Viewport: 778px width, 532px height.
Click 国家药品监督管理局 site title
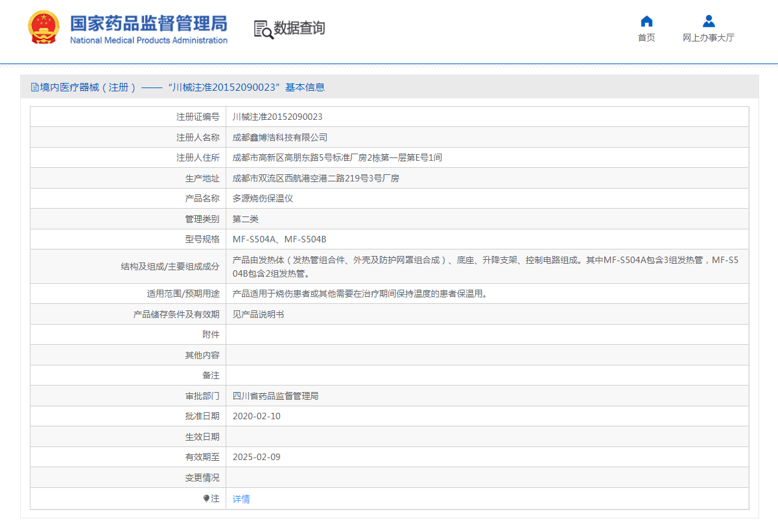(148, 23)
